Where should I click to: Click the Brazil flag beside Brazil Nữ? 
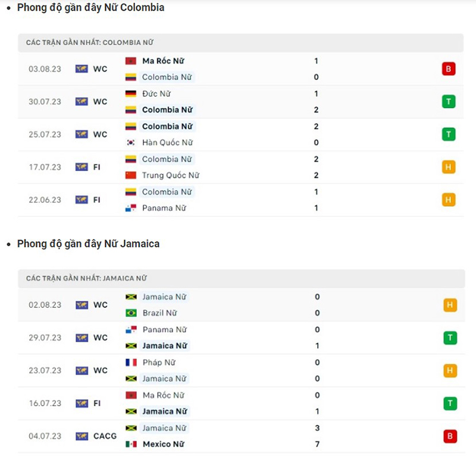pyautogui.click(x=131, y=313)
